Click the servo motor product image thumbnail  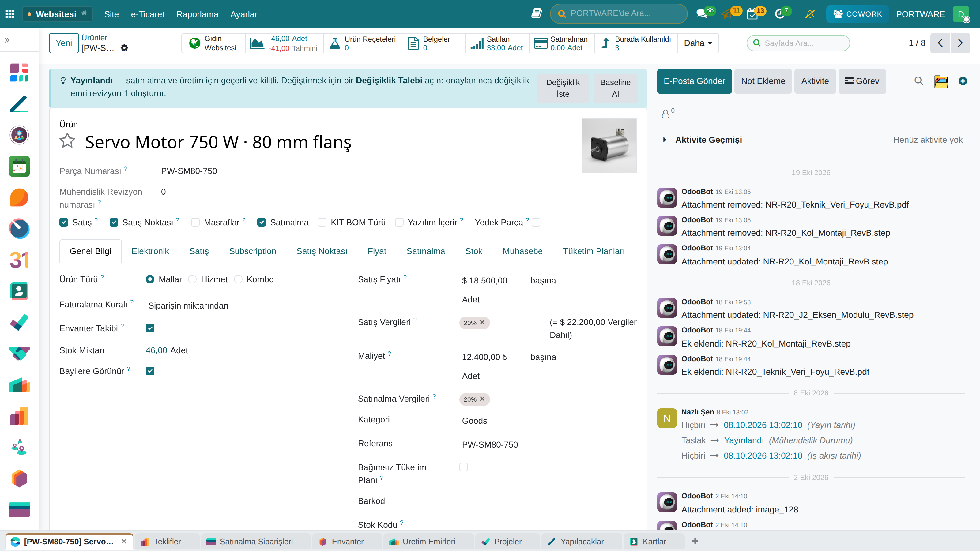pyautogui.click(x=609, y=146)
